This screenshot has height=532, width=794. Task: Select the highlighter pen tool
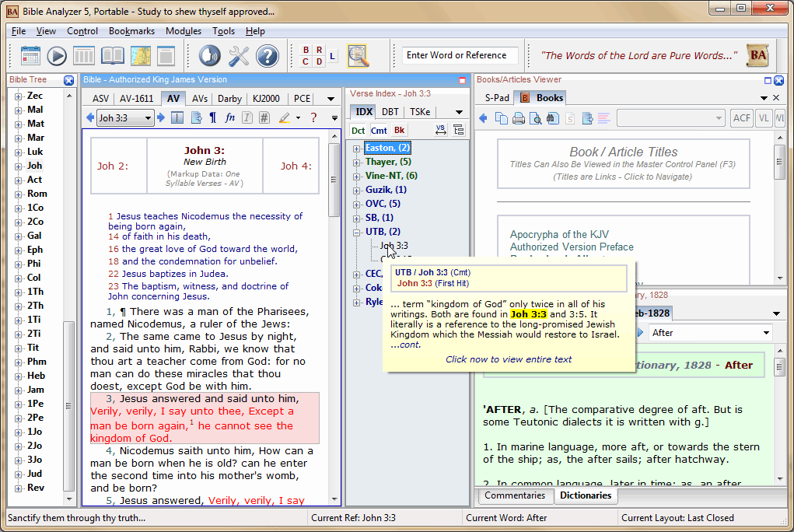coord(284,118)
